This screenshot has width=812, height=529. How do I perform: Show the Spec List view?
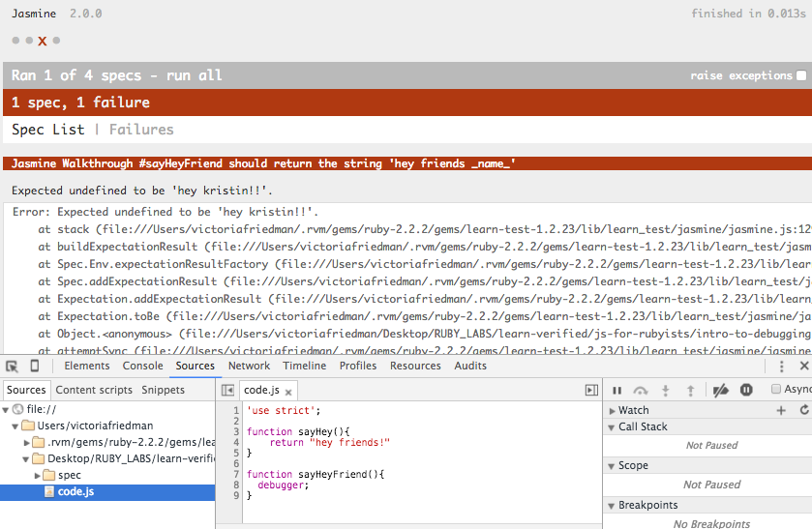[48, 130]
